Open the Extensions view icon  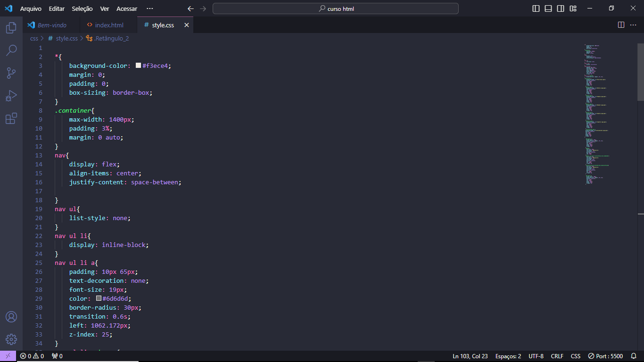pos(11,118)
